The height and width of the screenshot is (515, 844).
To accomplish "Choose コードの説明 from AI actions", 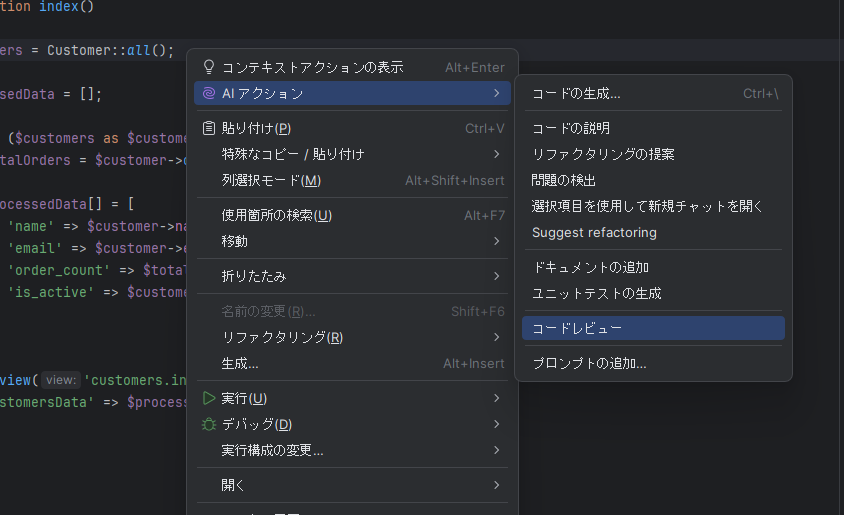I will 571,128.
